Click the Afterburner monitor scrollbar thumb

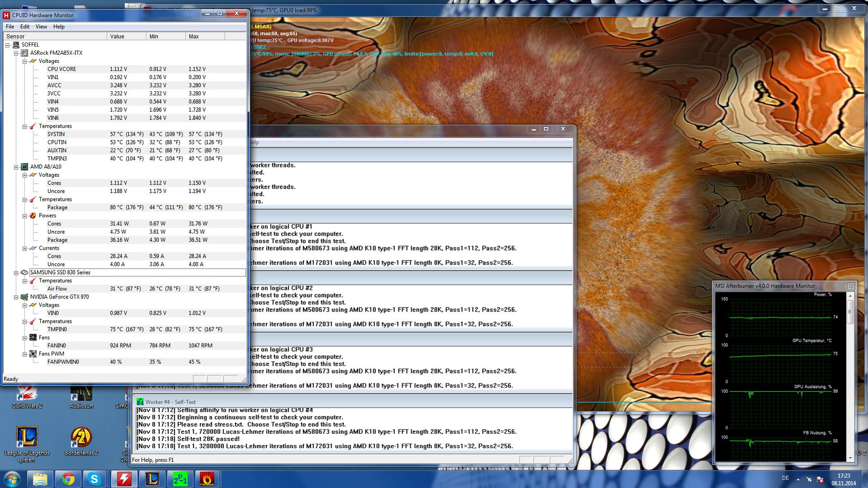pyautogui.click(x=850, y=311)
